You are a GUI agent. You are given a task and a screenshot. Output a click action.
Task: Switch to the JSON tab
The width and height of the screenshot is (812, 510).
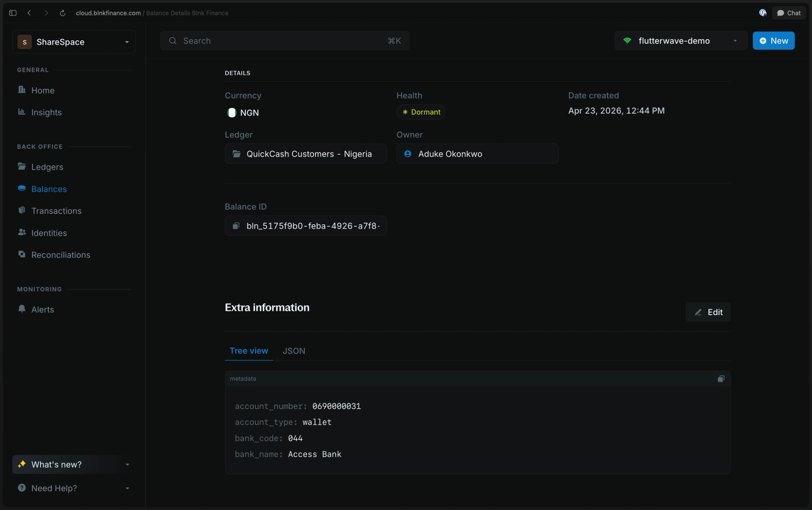tap(294, 351)
